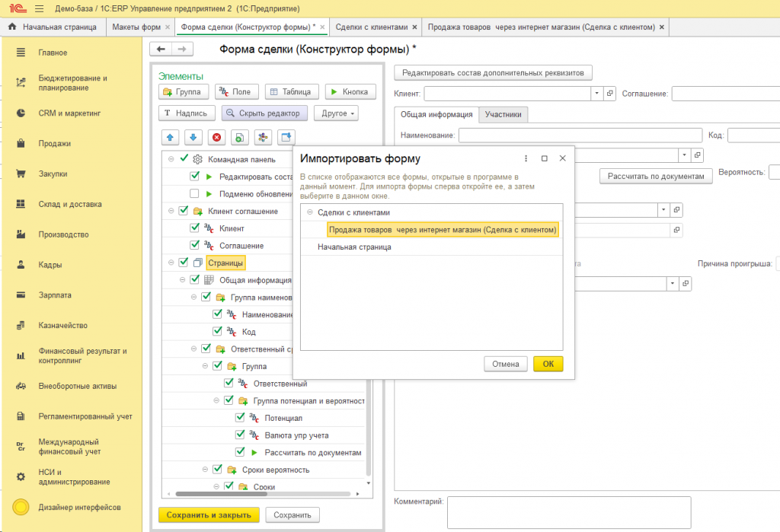Enable Подменю обновления checkbox
The width and height of the screenshot is (780, 532).
pos(194,193)
